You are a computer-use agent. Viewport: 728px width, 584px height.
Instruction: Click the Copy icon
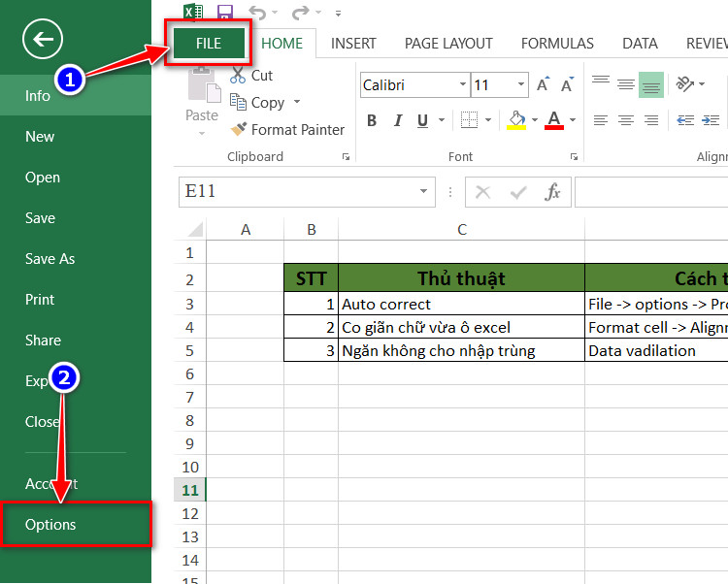tap(238, 102)
